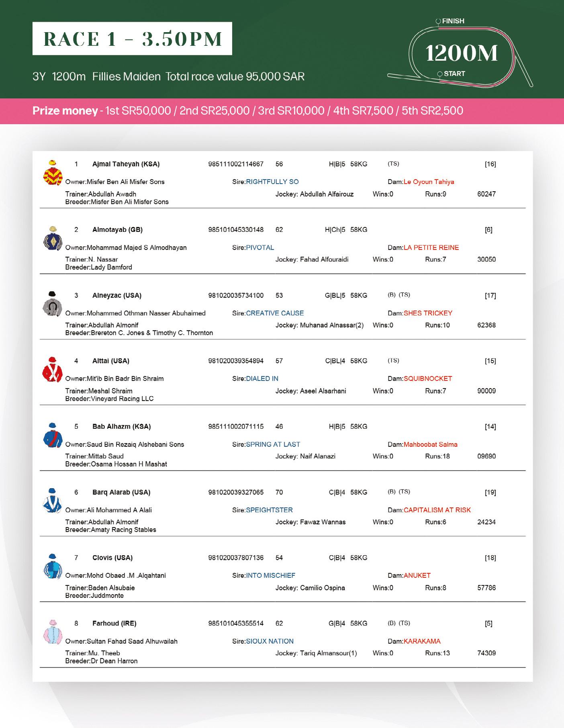This screenshot has width=564, height=728.
Task: Select the blue and white silks of Barq Alarab
Action: click(53, 501)
